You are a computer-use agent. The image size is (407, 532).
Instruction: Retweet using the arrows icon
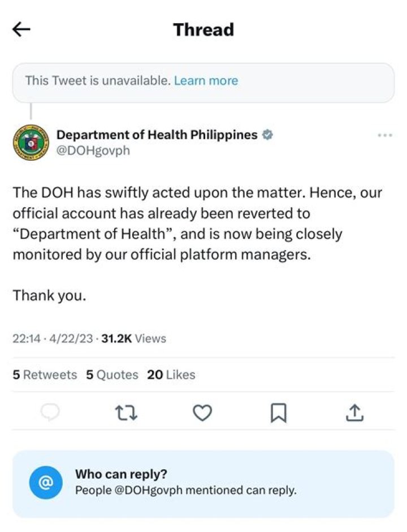[x=126, y=413]
